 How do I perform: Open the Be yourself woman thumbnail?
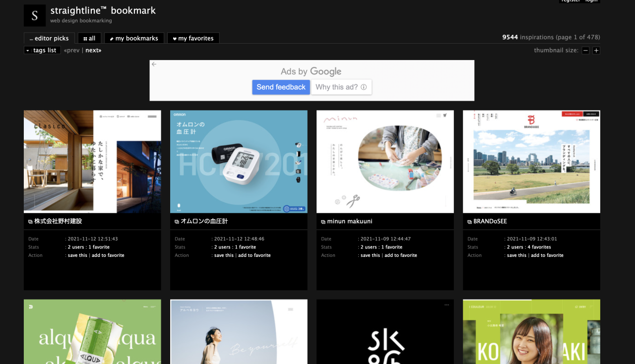(x=239, y=331)
